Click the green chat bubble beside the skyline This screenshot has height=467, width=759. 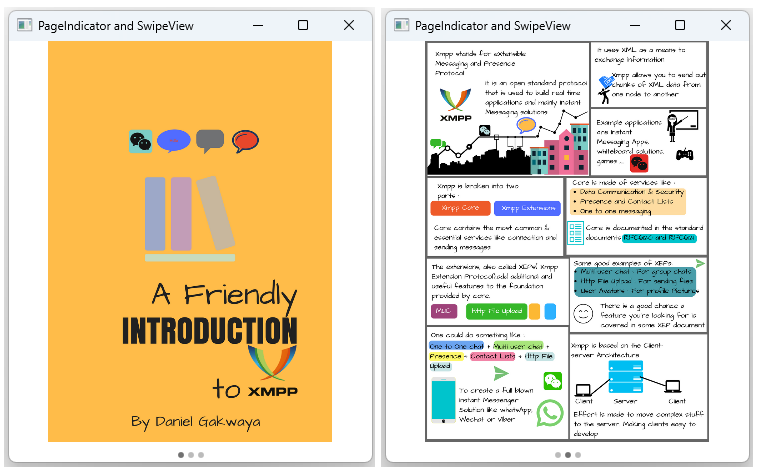[x=438, y=143]
